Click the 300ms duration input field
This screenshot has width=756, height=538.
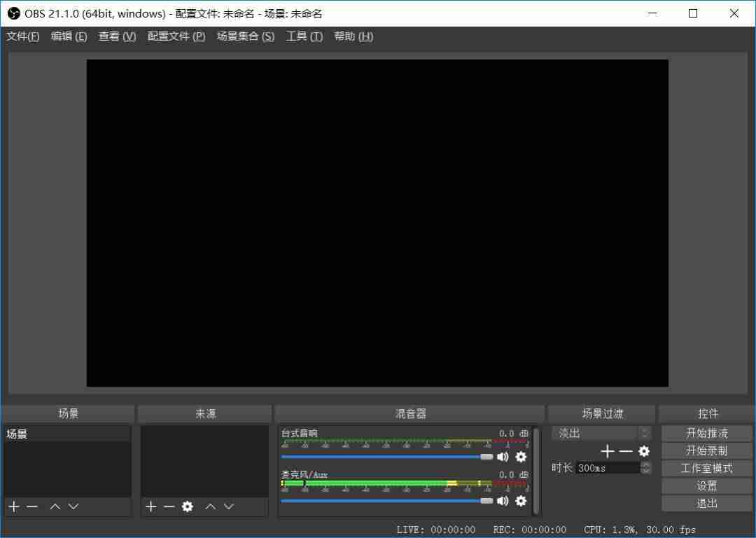point(608,467)
